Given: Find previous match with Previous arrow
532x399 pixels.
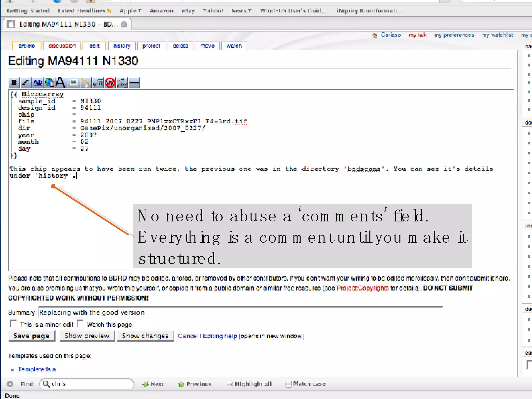Looking at the screenshot, I should tap(195, 384).
